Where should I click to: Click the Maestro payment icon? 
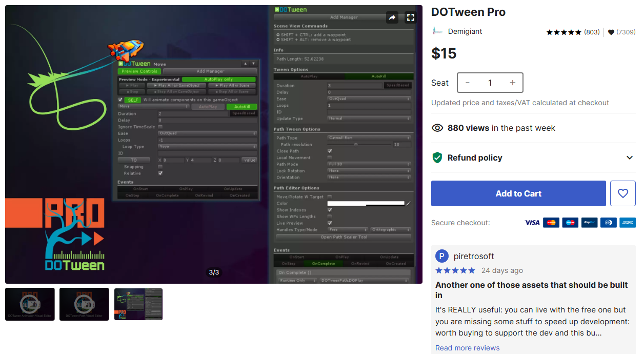coord(570,223)
